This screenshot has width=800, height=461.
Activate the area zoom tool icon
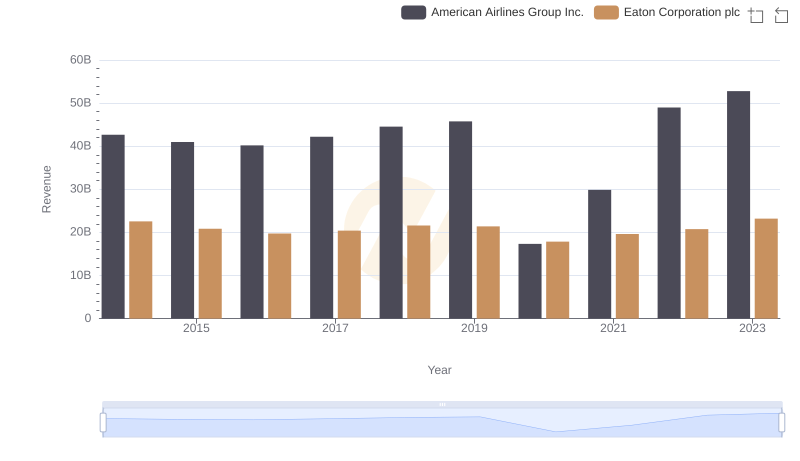(x=756, y=15)
